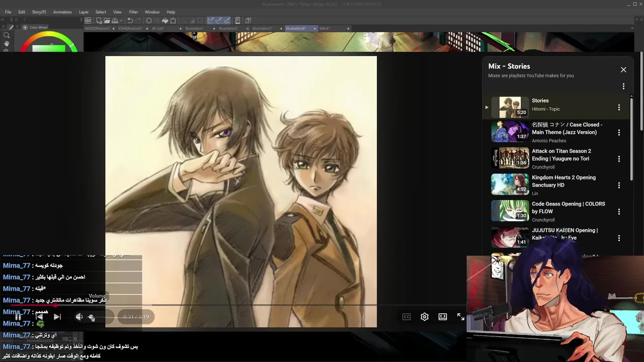Image resolution: width=644 pixels, height=362 pixels.
Task: Open the Layer menu
Action: tap(84, 12)
